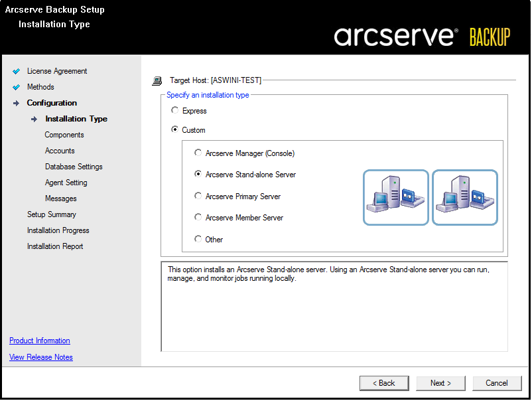Screen dimensions: 532x401
Task: Choose Arcserve Member Server option
Action: (x=198, y=218)
